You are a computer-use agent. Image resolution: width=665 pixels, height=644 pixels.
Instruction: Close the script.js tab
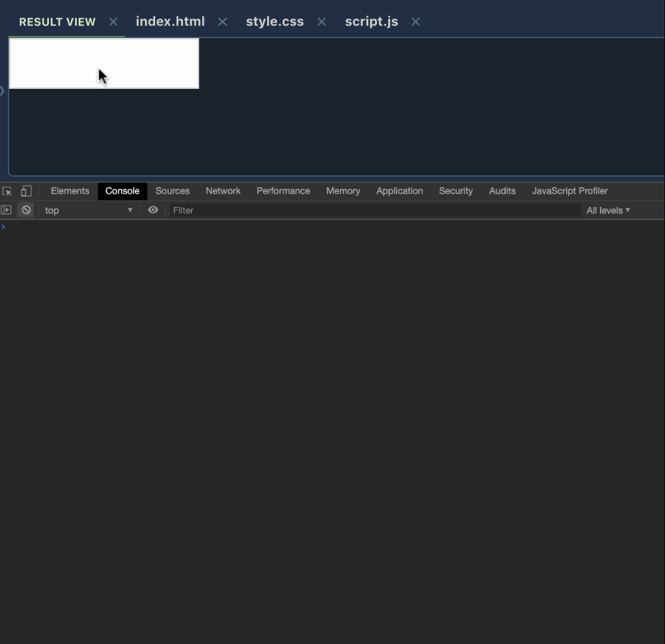tap(416, 21)
